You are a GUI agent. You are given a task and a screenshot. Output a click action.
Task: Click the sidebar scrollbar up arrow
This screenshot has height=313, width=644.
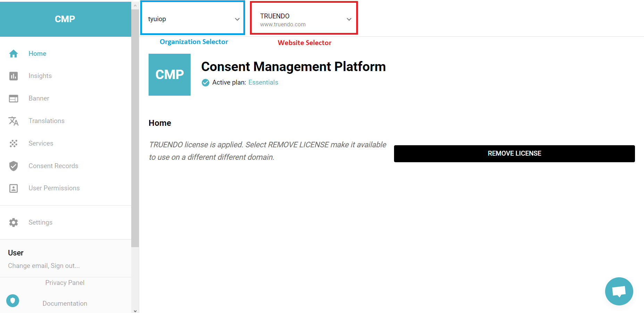coord(135,6)
